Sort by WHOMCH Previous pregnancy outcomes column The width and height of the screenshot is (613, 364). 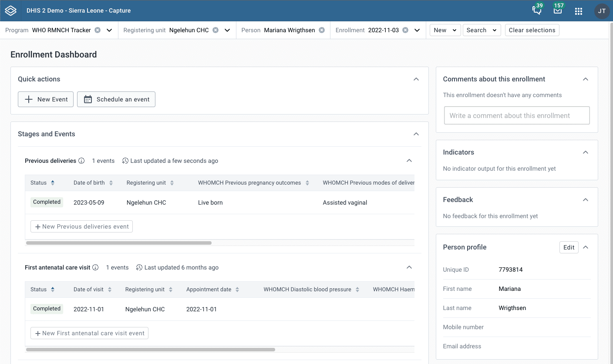307,183
